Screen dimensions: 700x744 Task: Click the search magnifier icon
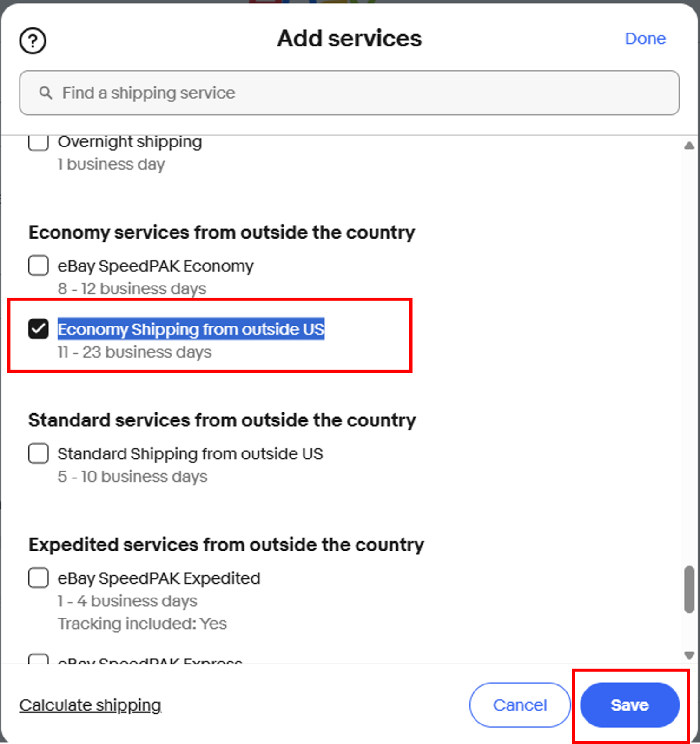(x=45, y=93)
